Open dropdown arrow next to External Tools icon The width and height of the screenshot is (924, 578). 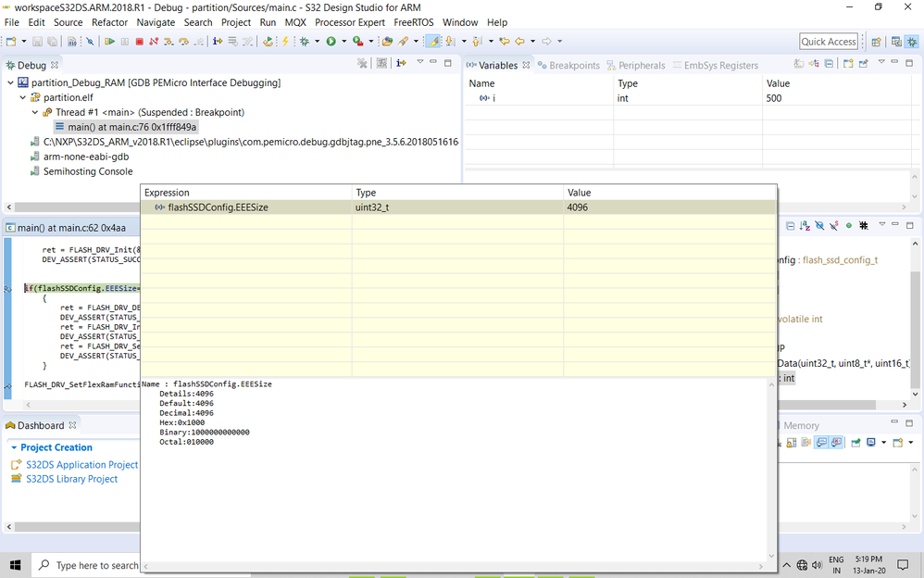point(370,42)
